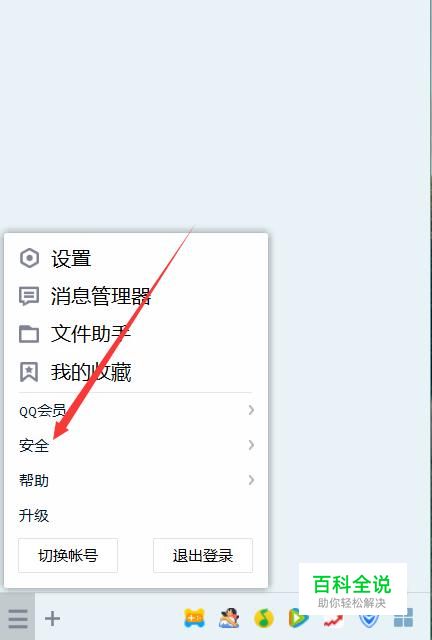Expand the QQ会员 submenu arrow
This screenshot has height=640, width=432.
pyautogui.click(x=251, y=410)
